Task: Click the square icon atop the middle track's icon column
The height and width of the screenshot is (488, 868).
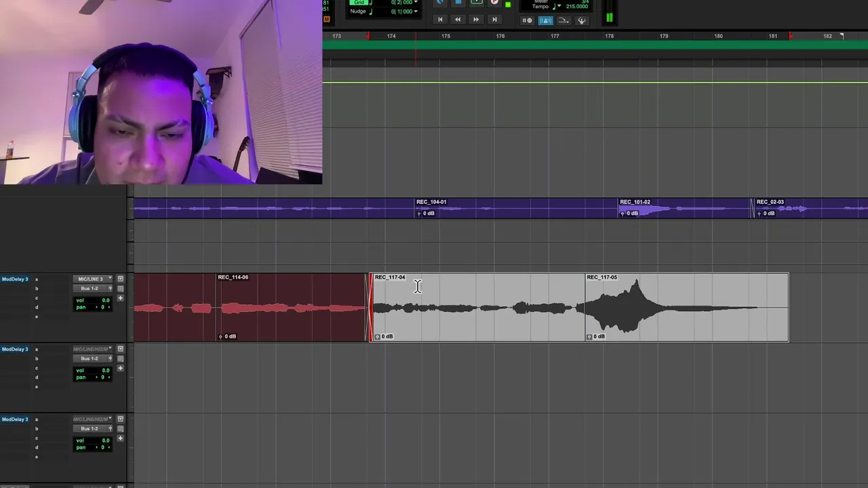Action: point(121,349)
